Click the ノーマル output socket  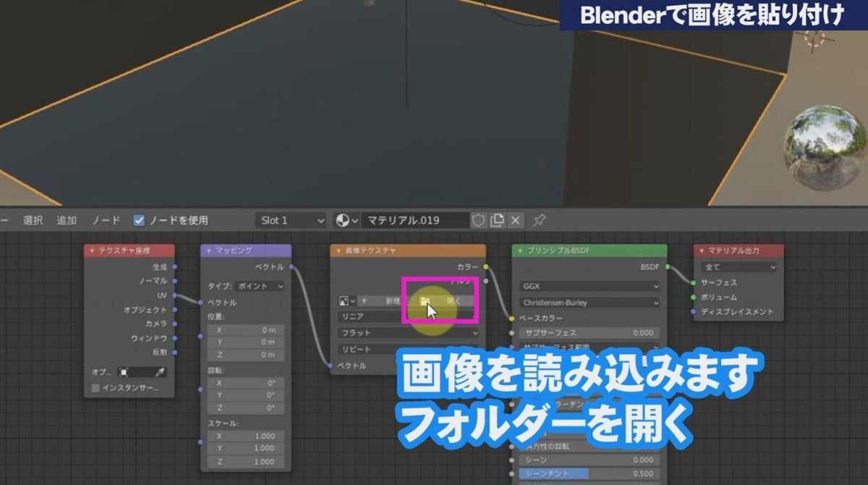point(174,281)
